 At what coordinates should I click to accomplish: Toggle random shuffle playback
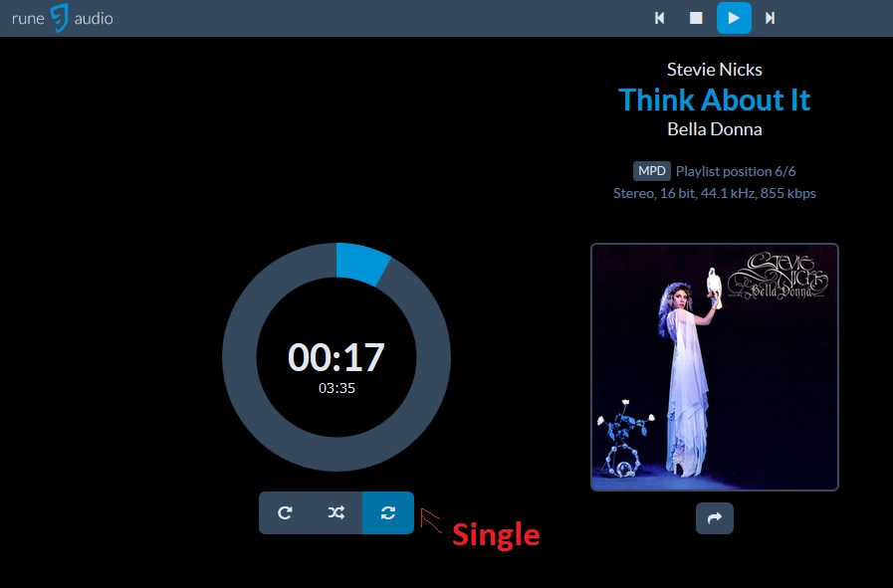[336, 512]
